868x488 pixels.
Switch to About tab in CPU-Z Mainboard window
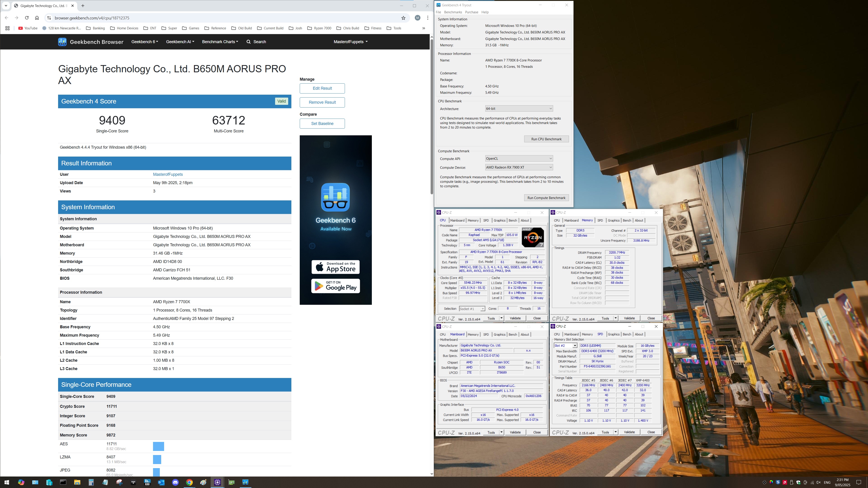pyautogui.click(x=525, y=334)
